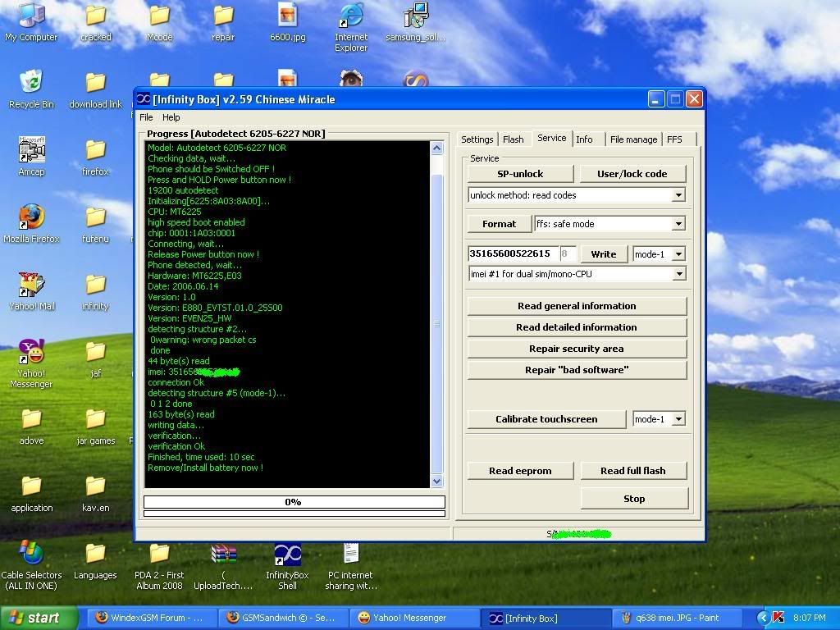Screen dimensions: 840x630
Task: Open Calibrate touchscreen mode-1 dropdown
Action: click(x=678, y=419)
